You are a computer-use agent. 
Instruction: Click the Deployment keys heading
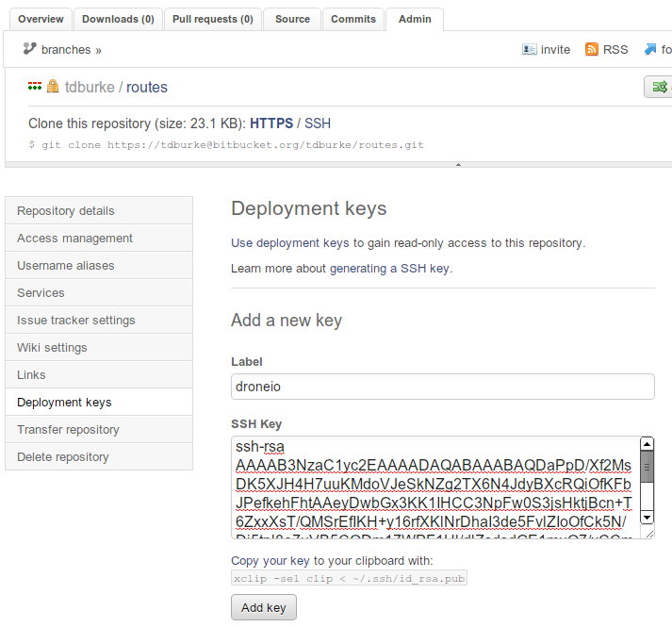pyautogui.click(x=308, y=209)
